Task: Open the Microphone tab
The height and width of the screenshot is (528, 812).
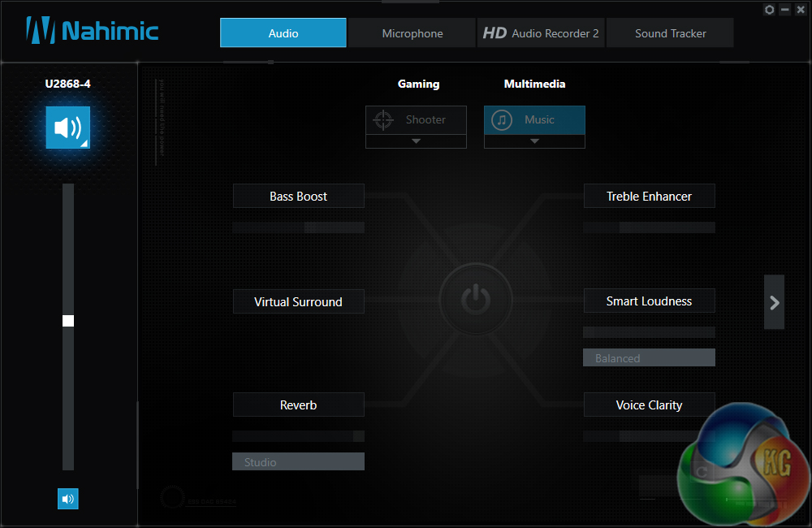Action: click(412, 33)
